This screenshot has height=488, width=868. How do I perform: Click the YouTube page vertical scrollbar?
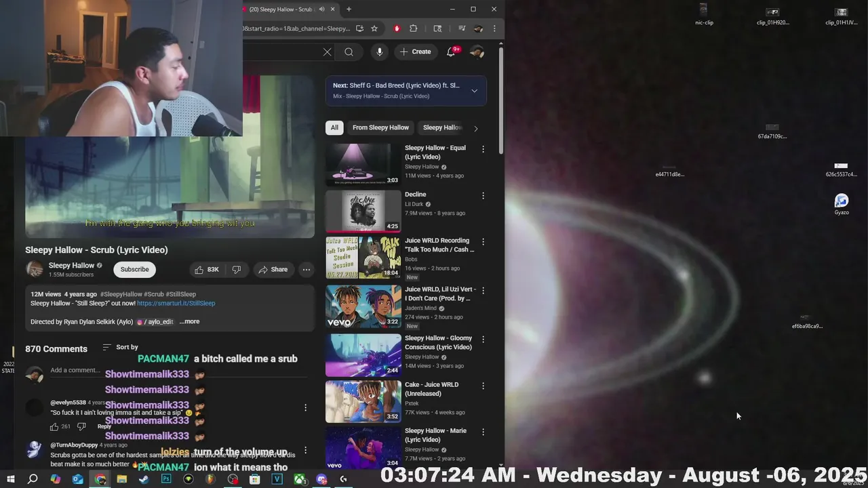point(501,102)
